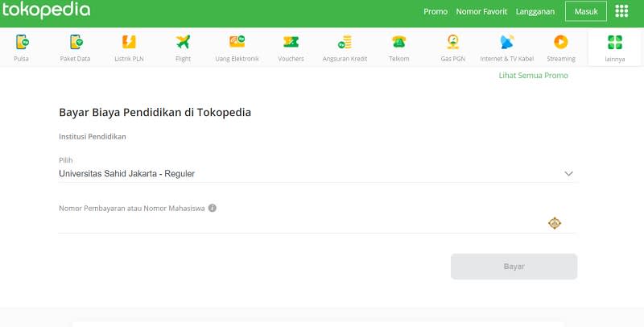
Task: Open the Angsuran Kredit icon
Action: (x=345, y=43)
